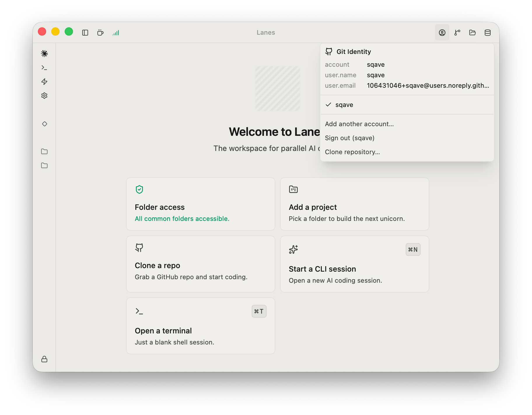Click 'All common folders accessible.' text
This screenshot has width=532, height=415.
tap(182, 219)
